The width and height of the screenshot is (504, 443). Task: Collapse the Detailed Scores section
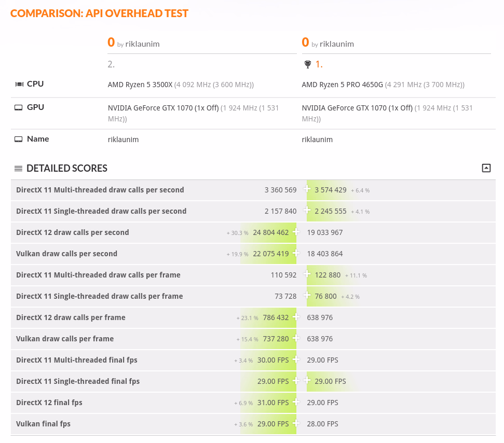click(486, 168)
